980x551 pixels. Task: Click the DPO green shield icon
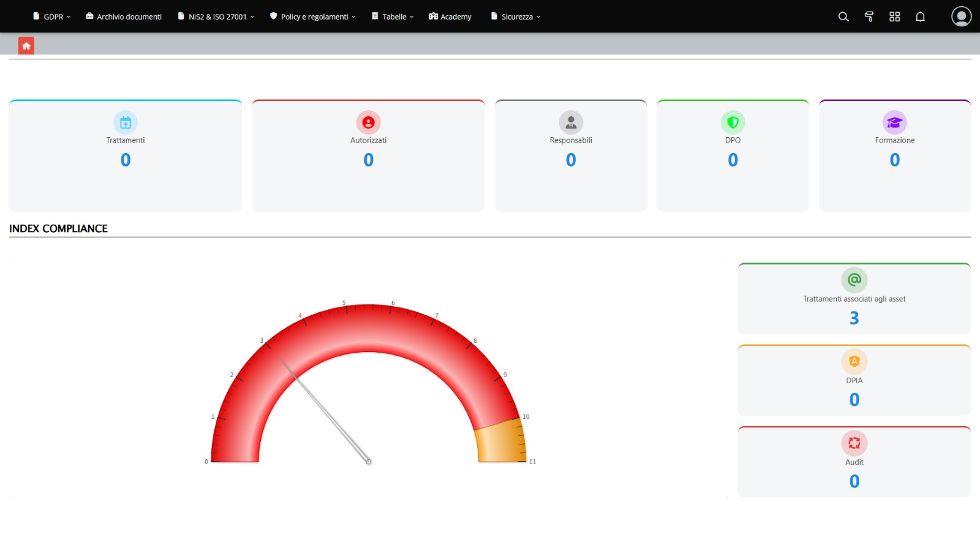733,122
